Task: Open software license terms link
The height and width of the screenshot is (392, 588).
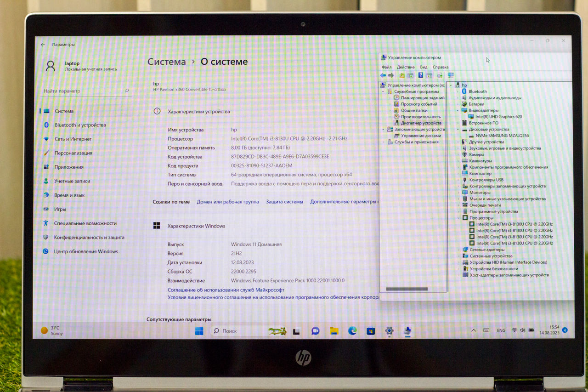Action: point(273,297)
